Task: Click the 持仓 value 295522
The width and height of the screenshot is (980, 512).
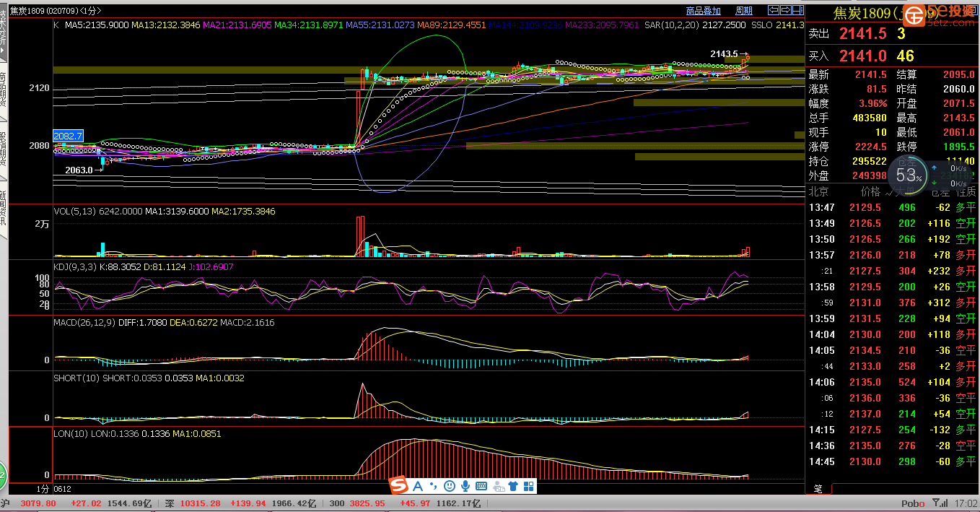Action: [869, 161]
